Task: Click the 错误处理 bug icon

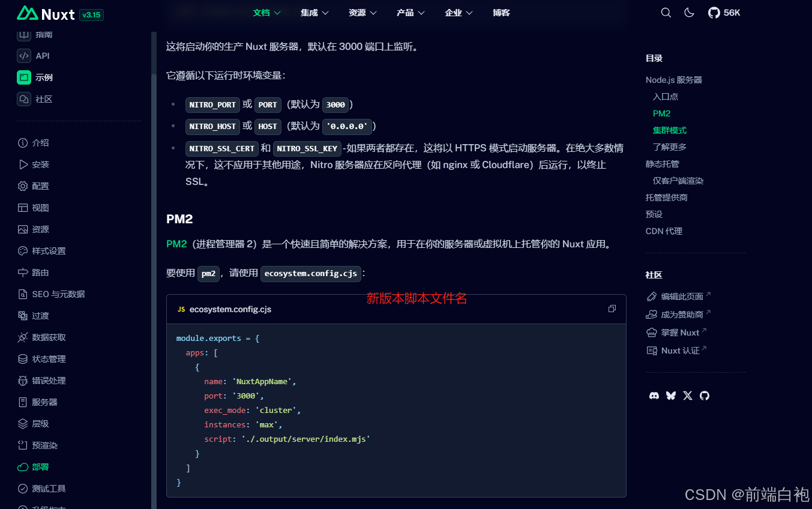Action: tap(23, 381)
